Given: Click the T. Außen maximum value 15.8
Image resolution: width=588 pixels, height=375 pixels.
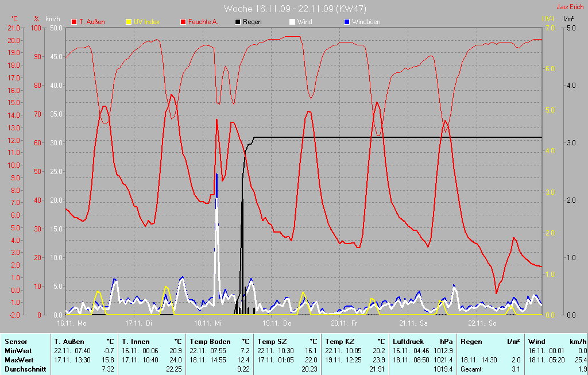Looking at the screenshot, I should tap(108, 360).
